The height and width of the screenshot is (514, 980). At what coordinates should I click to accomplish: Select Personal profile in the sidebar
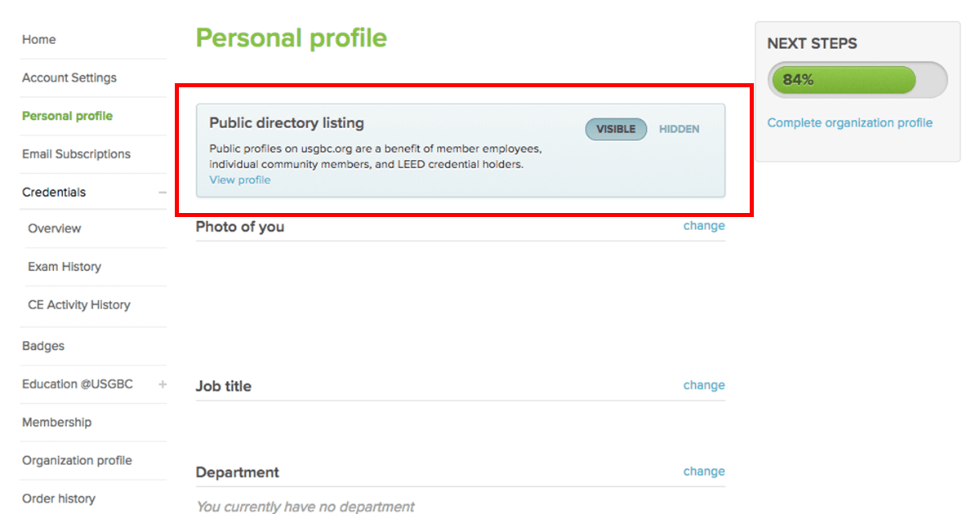coord(67,116)
